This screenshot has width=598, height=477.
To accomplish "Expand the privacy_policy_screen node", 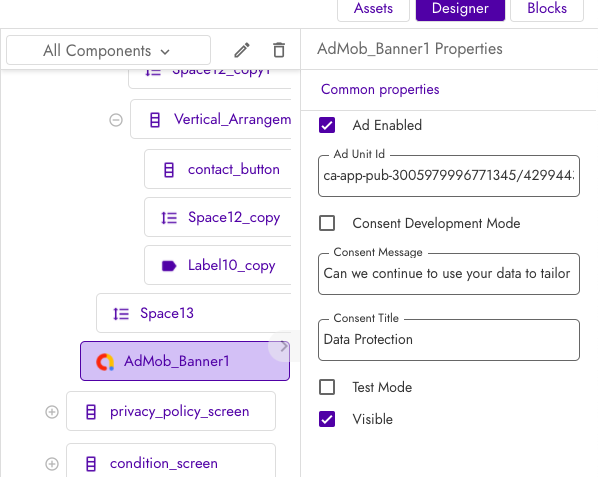I will (52, 412).
